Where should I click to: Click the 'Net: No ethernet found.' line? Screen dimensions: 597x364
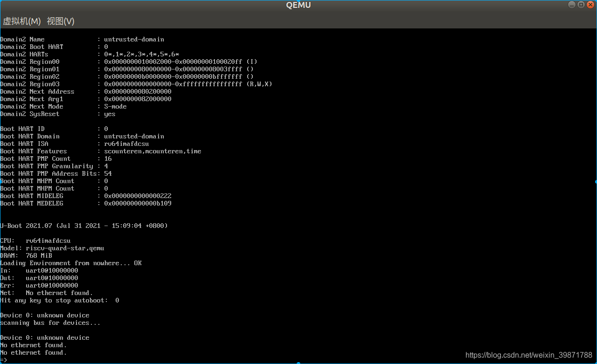(x=47, y=293)
